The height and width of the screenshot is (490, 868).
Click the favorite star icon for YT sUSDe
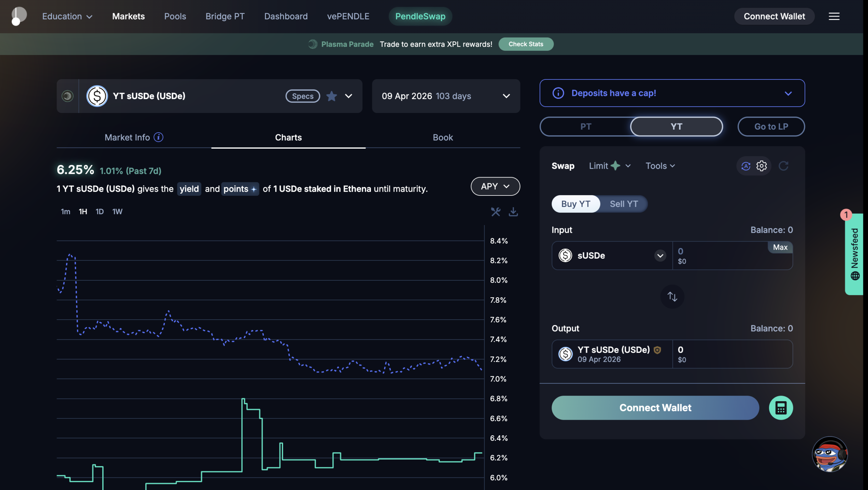pyautogui.click(x=331, y=96)
